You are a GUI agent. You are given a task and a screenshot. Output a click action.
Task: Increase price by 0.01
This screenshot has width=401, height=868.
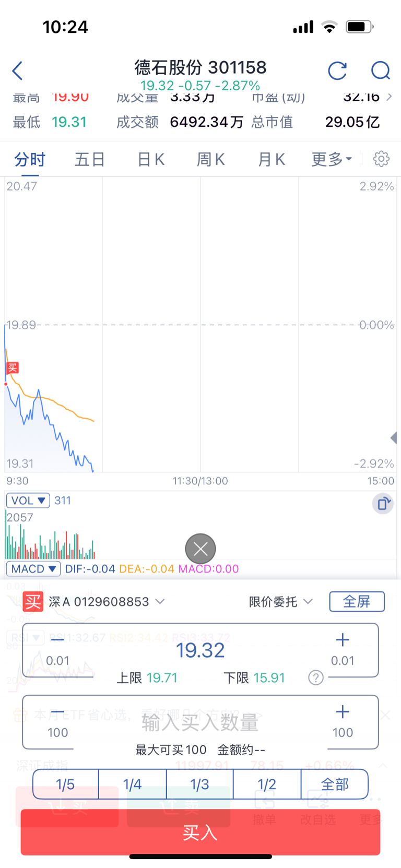click(x=343, y=649)
